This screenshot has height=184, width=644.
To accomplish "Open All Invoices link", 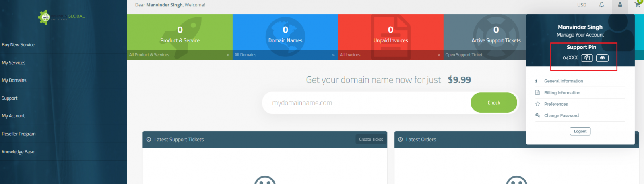I will [x=390, y=55].
